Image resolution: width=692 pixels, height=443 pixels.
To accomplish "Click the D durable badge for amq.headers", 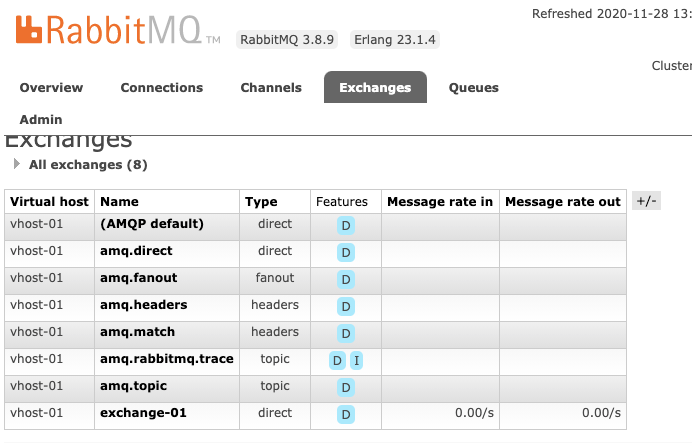I will click(346, 307).
